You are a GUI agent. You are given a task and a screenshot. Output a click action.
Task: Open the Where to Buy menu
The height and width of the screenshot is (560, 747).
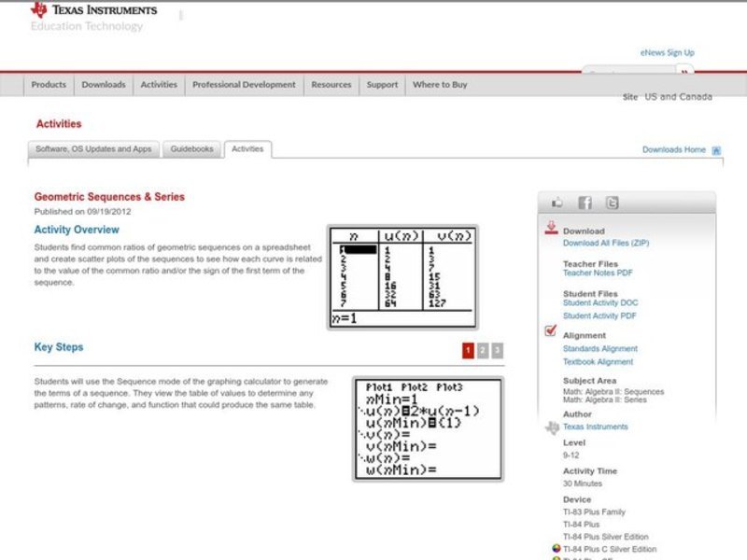[439, 84]
